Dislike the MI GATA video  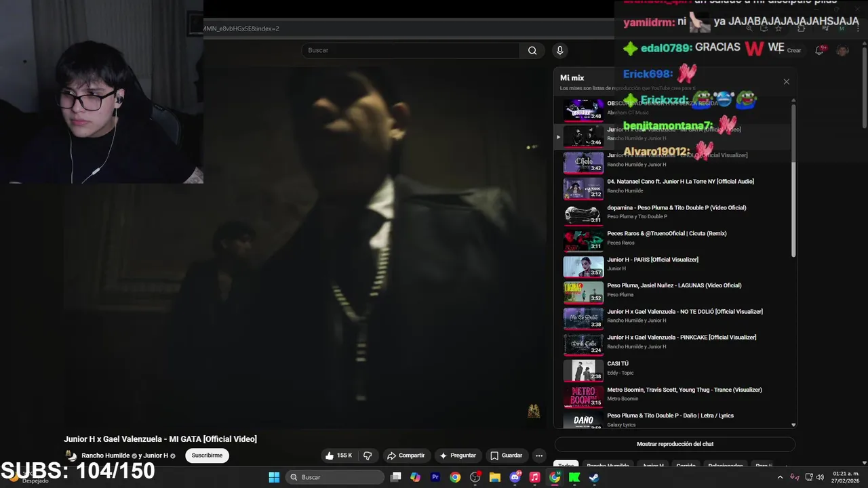[368, 455]
